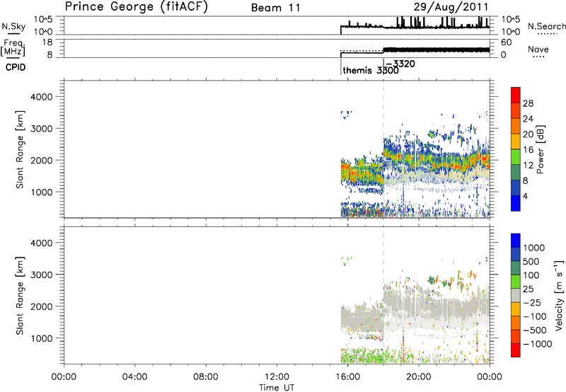
Task: Click the 2000 tick of the velocity panel slant range
Action: tap(42, 306)
